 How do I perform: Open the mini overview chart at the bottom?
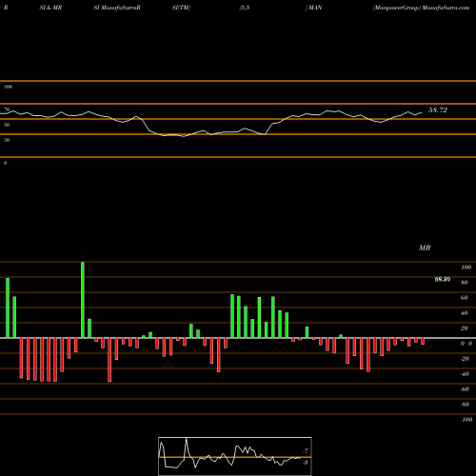coord(235,456)
